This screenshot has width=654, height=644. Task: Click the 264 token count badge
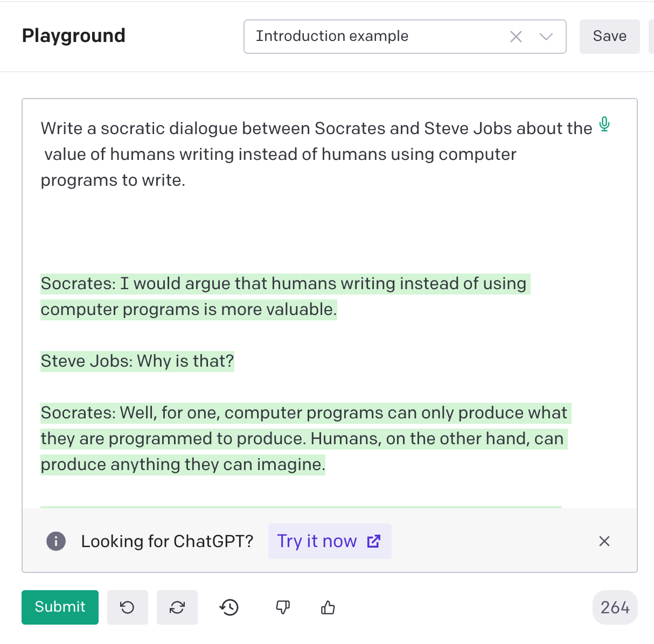615,607
